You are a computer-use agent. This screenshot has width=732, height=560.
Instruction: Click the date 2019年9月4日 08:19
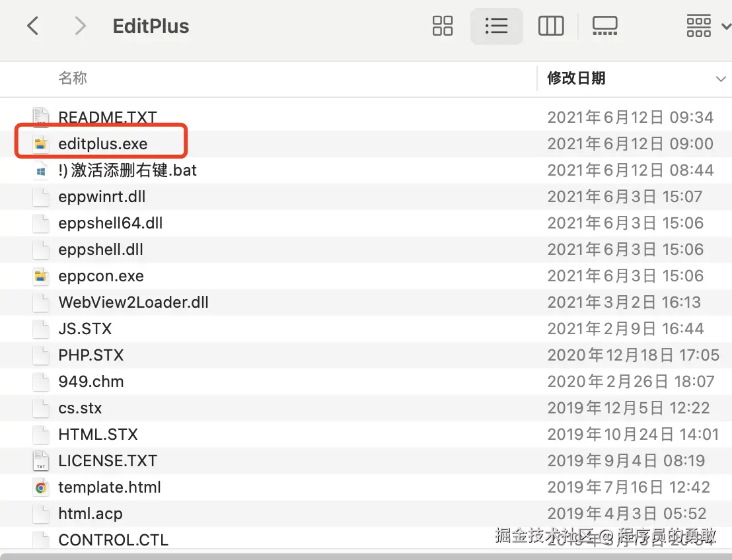pos(626,461)
